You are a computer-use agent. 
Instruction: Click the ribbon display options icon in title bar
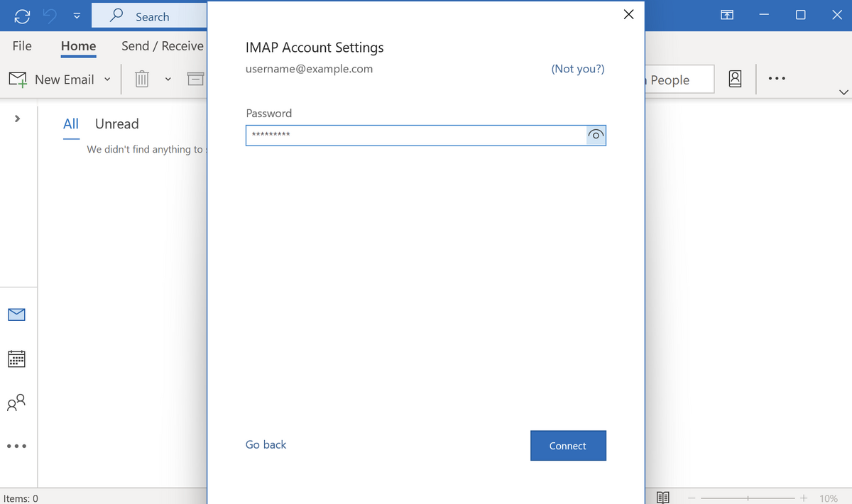727,15
